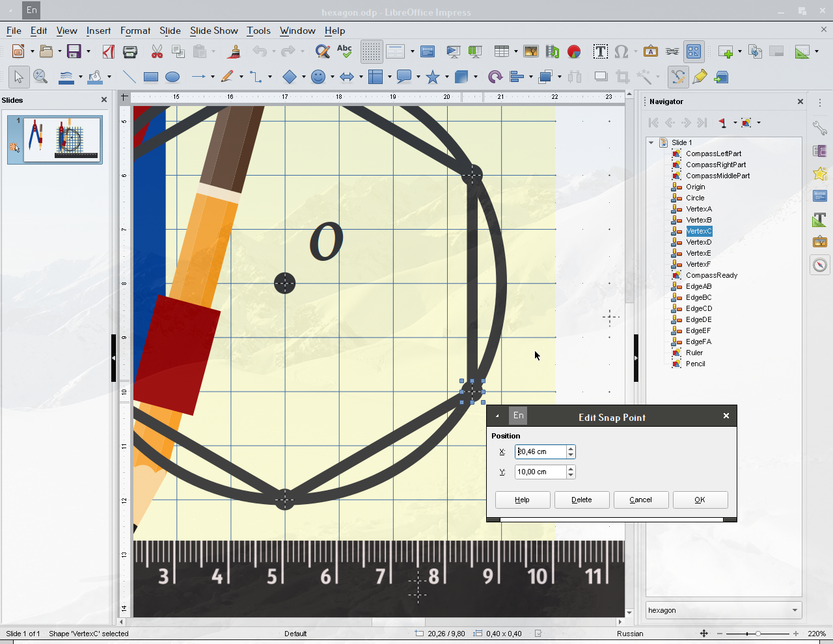Click the Save document icon
This screenshot has height=644, width=833.
[74, 51]
